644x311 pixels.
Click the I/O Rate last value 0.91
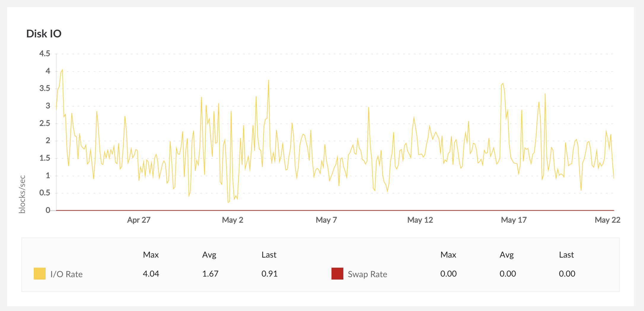(270, 274)
